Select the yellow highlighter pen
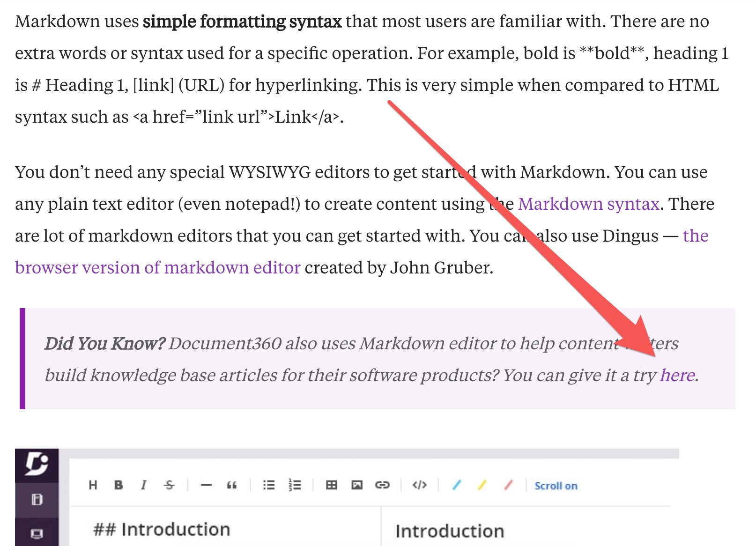 pos(482,485)
